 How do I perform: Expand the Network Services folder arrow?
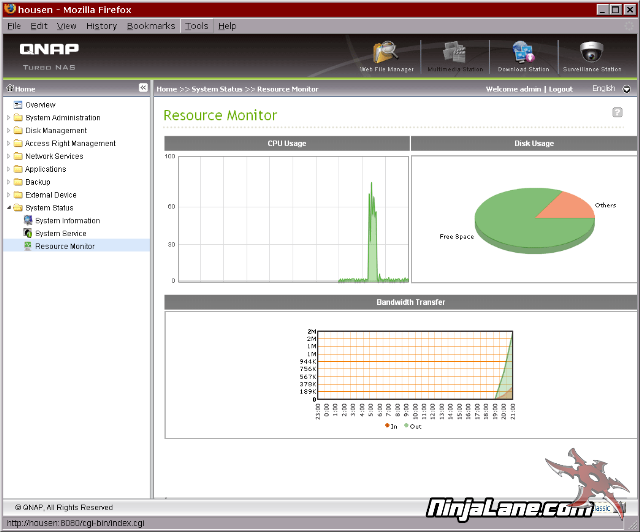point(8,157)
